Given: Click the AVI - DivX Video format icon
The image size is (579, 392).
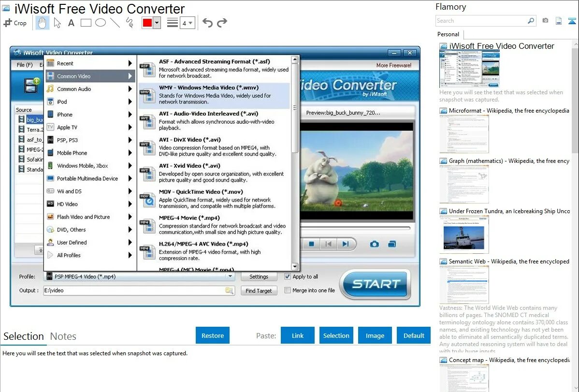Looking at the screenshot, I should (148, 148).
